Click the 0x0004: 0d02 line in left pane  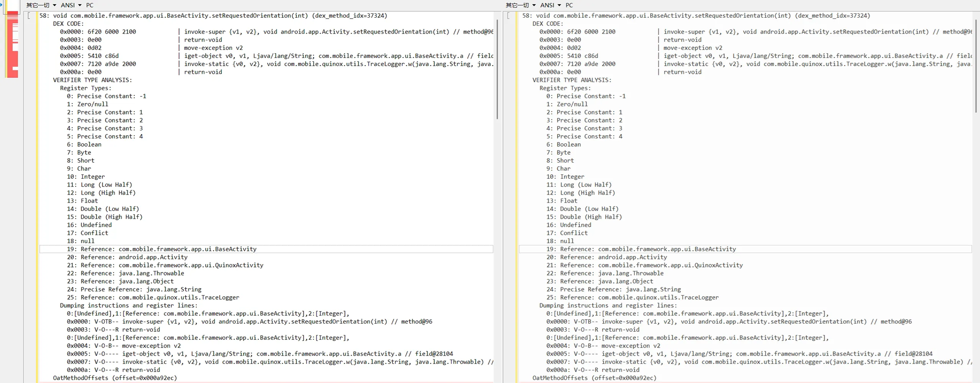point(80,48)
